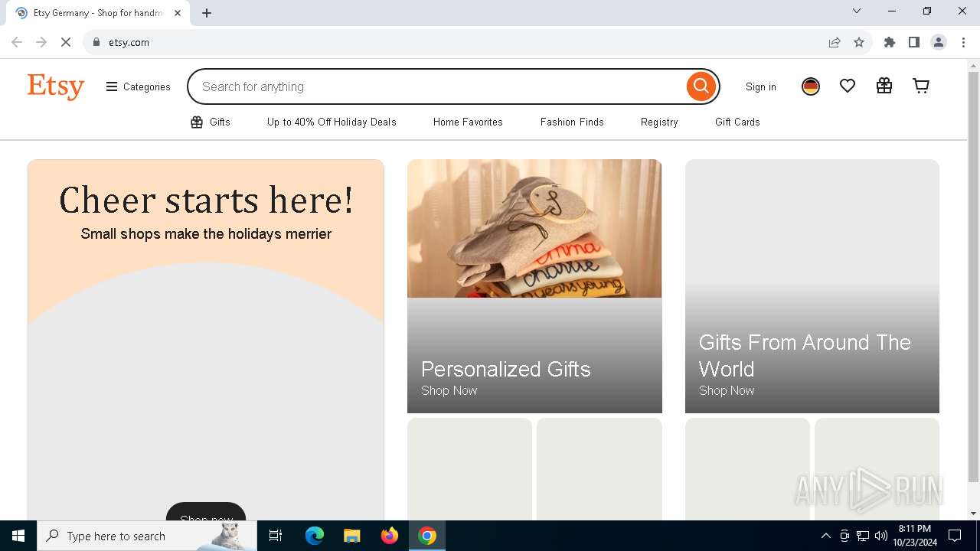Click Sign in

(x=761, y=86)
